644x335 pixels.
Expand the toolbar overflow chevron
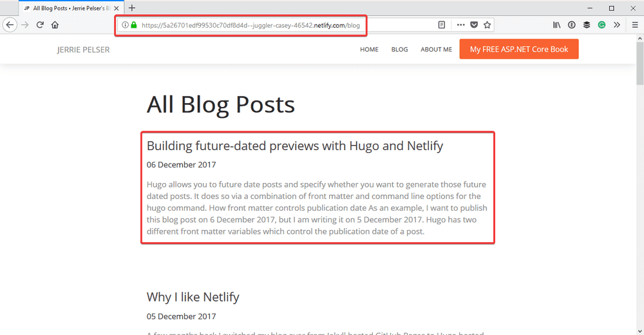click(617, 25)
